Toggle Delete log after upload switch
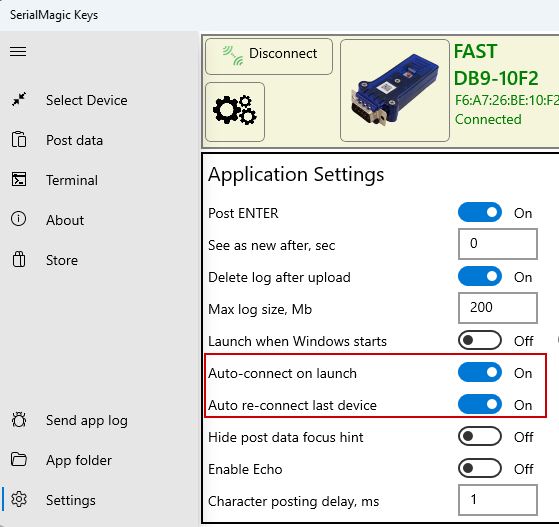Screen dimensions: 559x527 coord(480,276)
